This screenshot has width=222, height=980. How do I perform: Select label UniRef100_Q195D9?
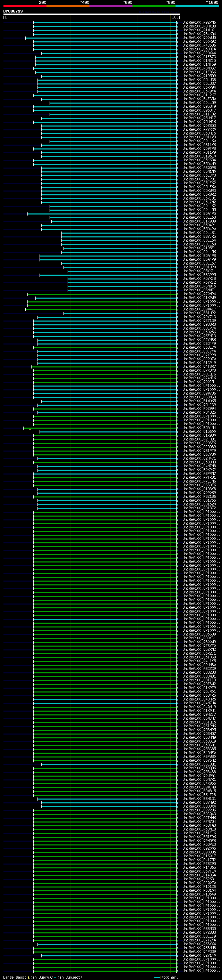[x=199, y=76]
